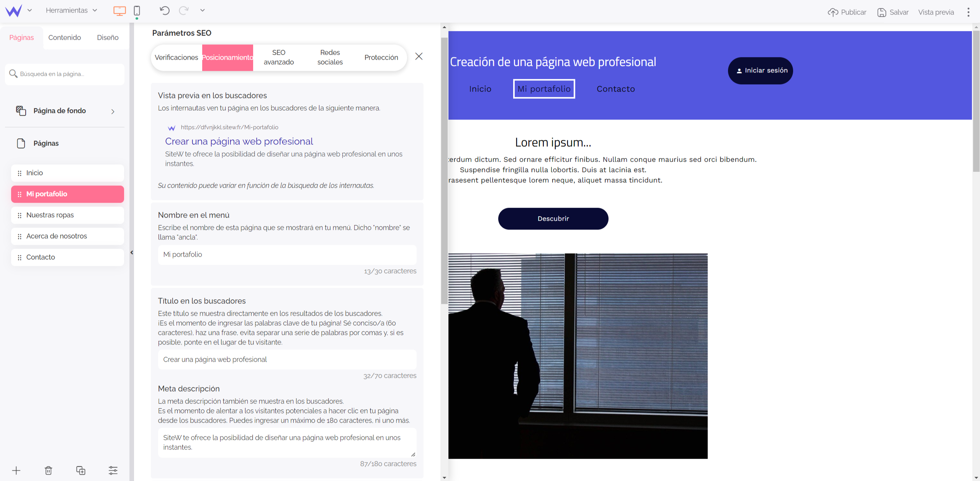
Task: Click the 87/180 caracteres counter
Action: tap(388, 464)
